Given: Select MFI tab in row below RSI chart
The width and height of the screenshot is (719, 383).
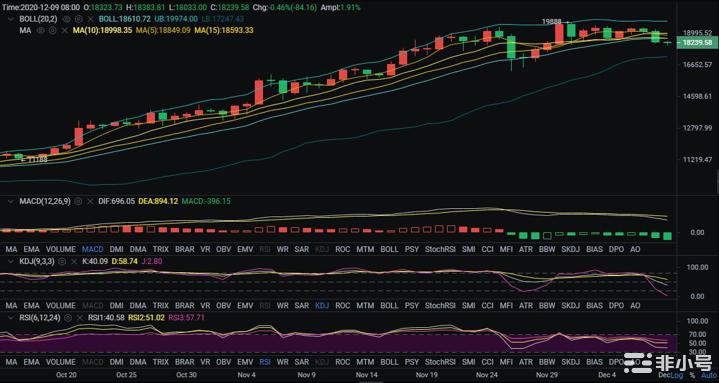Looking at the screenshot, I should click(506, 362).
